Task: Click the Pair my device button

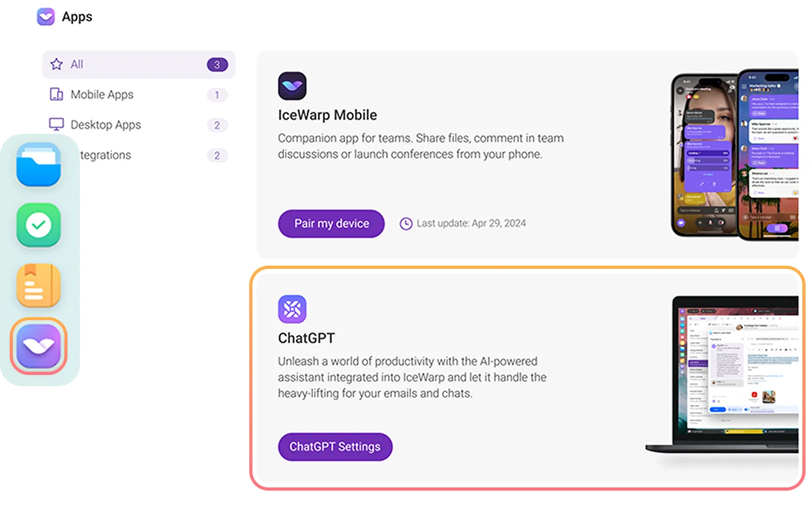Action: pyautogui.click(x=331, y=223)
